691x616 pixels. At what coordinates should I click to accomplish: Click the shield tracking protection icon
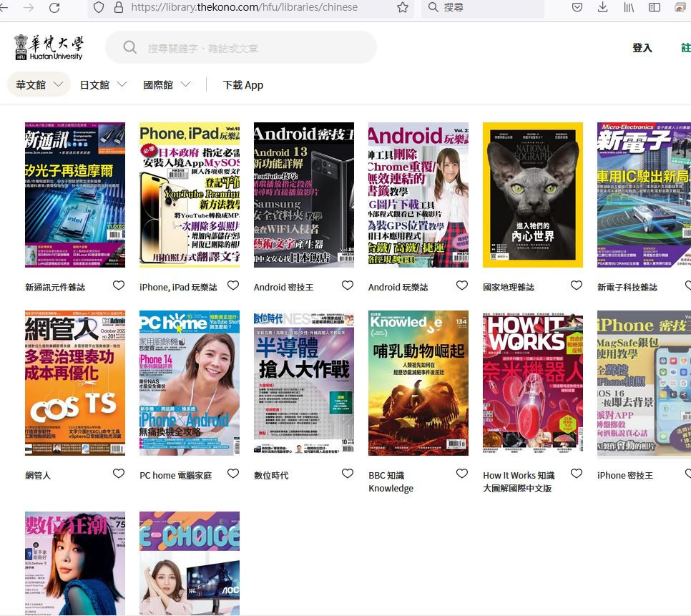(x=99, y=7)
